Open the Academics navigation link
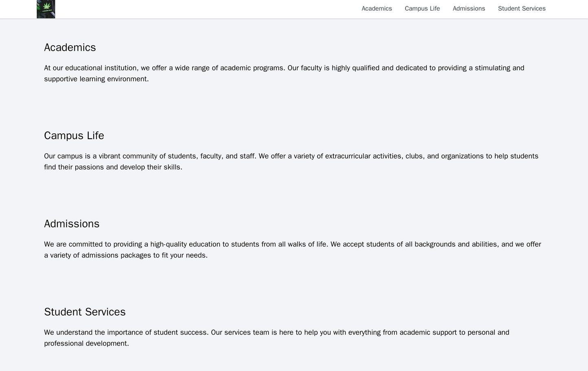588x371 pixels. click(376, 9)
